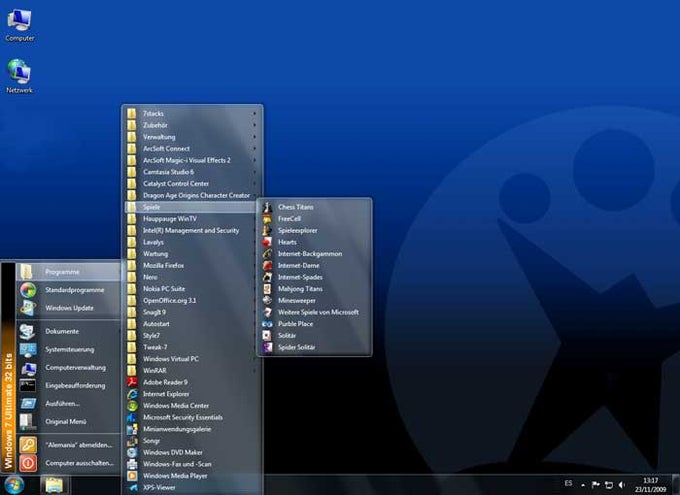Viewport: 680px width, 495px height.
Task: Start Minesweeper
Action: click(x=315, y=300)
